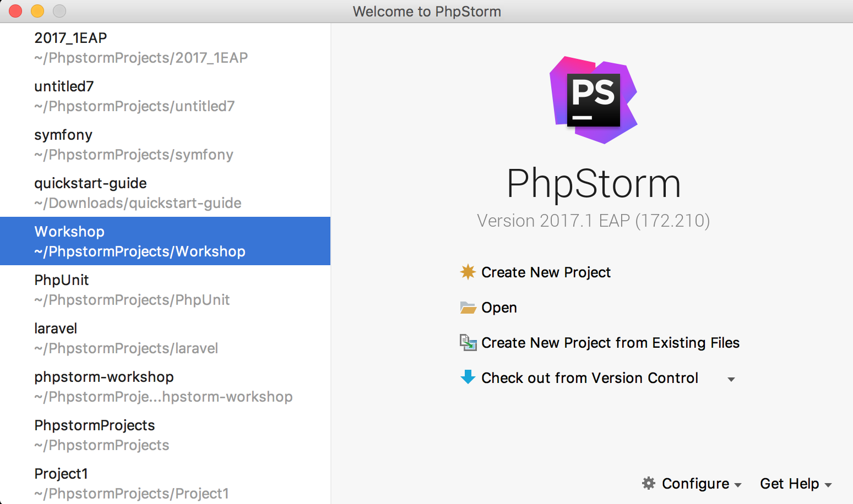Open the untitled7 recent project
Viewport: 853px width, 504px height.
[x=134, y=96]
